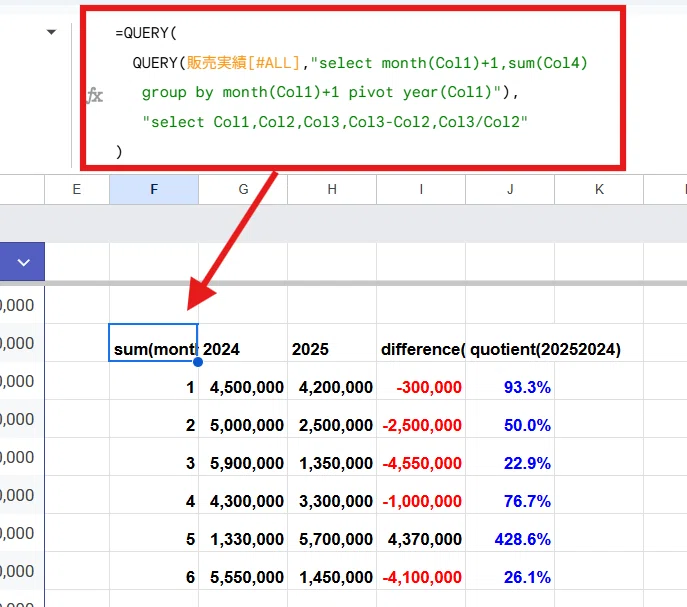Select the cell with -4,550,000
The width and height of the screenshot is (687, 607).
coord(421,457)
